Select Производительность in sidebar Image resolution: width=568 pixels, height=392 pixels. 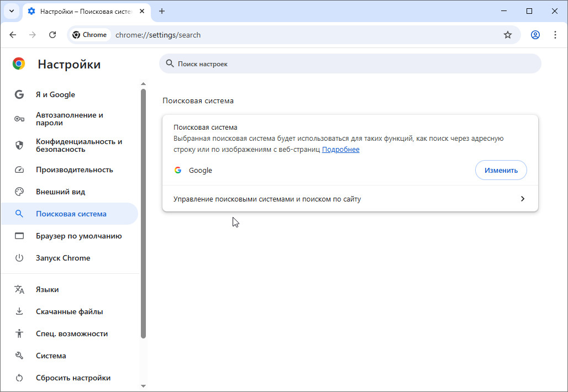point(74,169)
